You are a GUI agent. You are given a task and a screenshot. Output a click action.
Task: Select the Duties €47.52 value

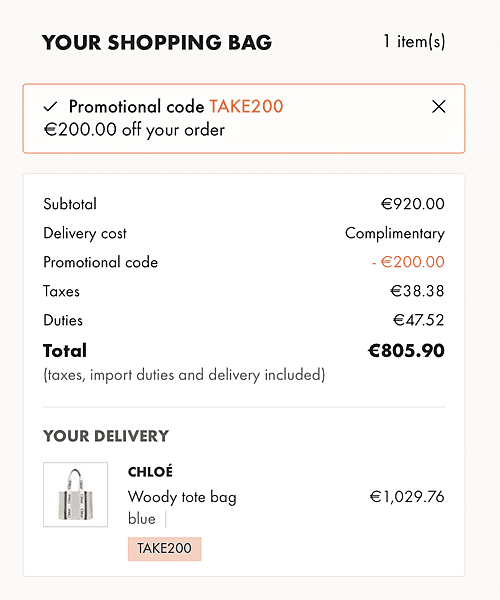[x=419, y=320]
